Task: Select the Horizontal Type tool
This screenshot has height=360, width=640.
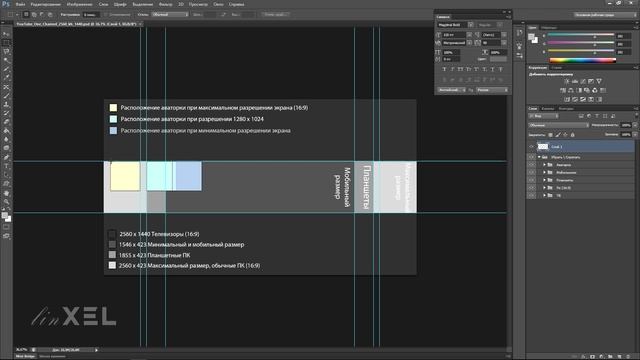Action: (x=6, y=166)
